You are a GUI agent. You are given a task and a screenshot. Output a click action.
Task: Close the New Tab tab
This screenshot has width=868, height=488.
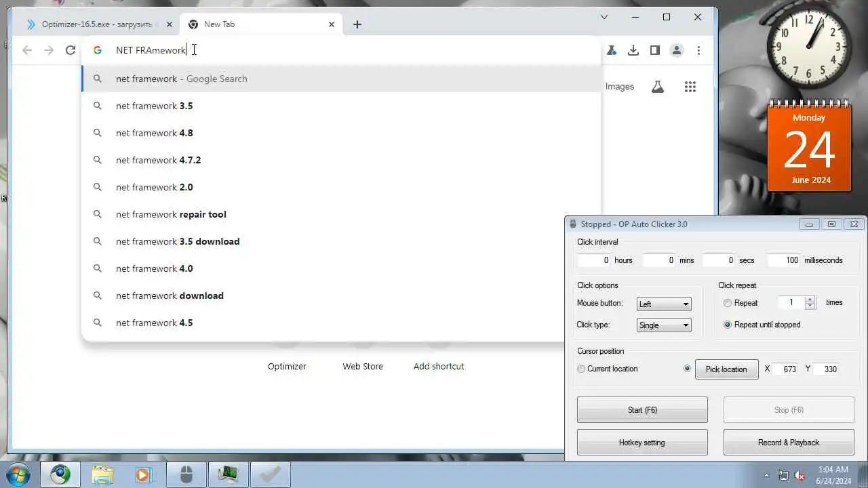tap(332, 24)
